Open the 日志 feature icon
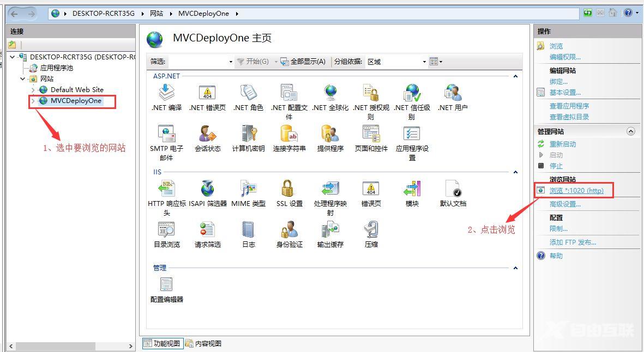The width and height of the screenshot is (644, 352). coord(249,230)
